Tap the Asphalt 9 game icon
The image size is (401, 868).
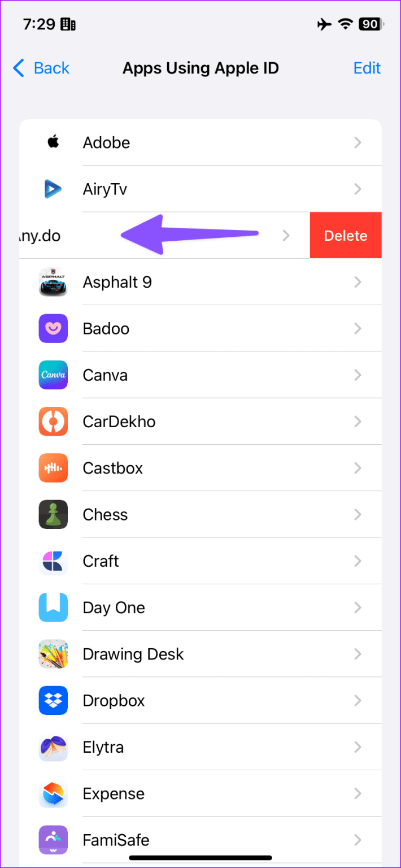pos(53,282)
